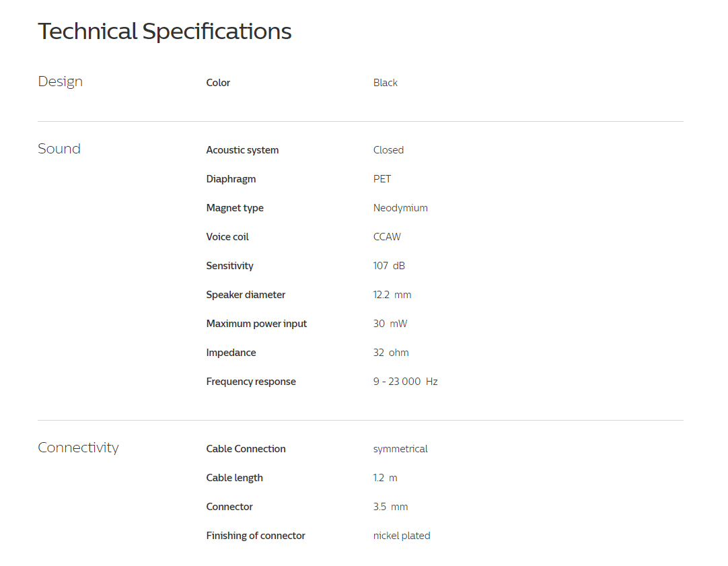Click the Speaker diameter label
The height and width of the screenshot is (566, 728).
(246, 295)
